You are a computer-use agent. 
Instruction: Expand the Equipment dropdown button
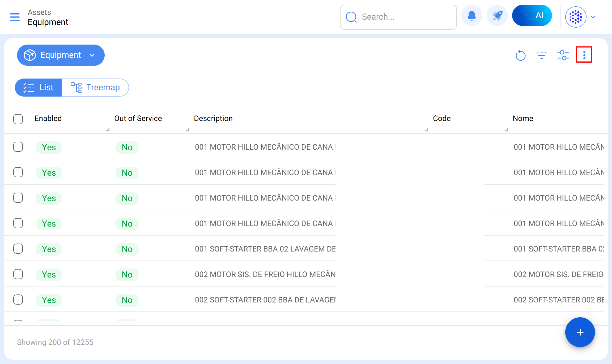pyautogui.click(x=61, y=55)
